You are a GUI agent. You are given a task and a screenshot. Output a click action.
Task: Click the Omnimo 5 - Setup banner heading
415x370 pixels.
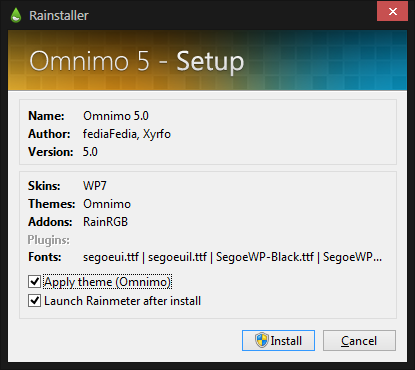click(x=137, y=61)
